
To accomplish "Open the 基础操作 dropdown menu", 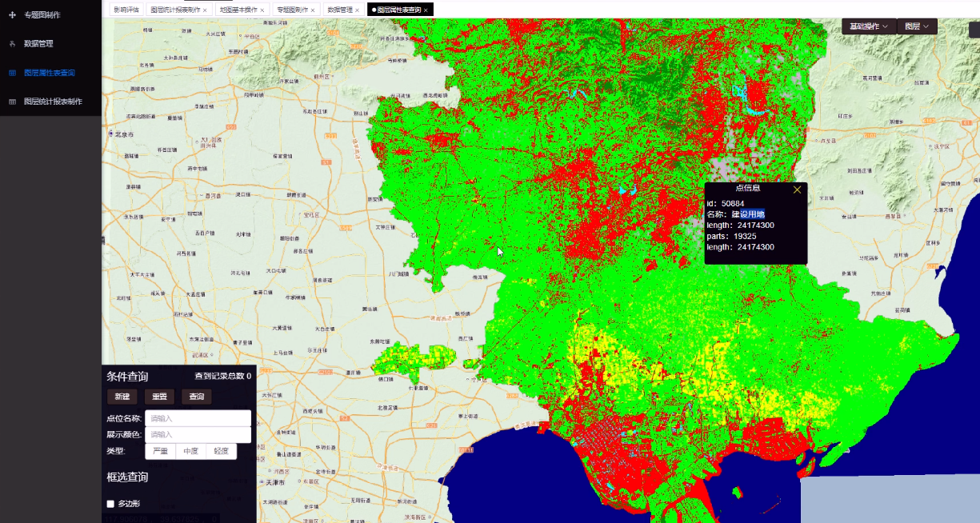I will tap(869, 26).
